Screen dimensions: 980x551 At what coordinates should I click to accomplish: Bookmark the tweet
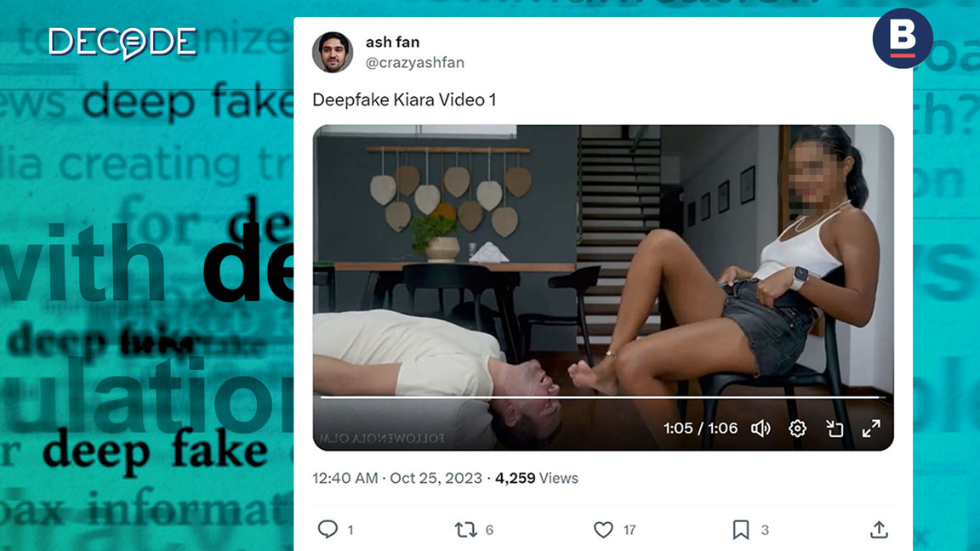coord(741,530)
